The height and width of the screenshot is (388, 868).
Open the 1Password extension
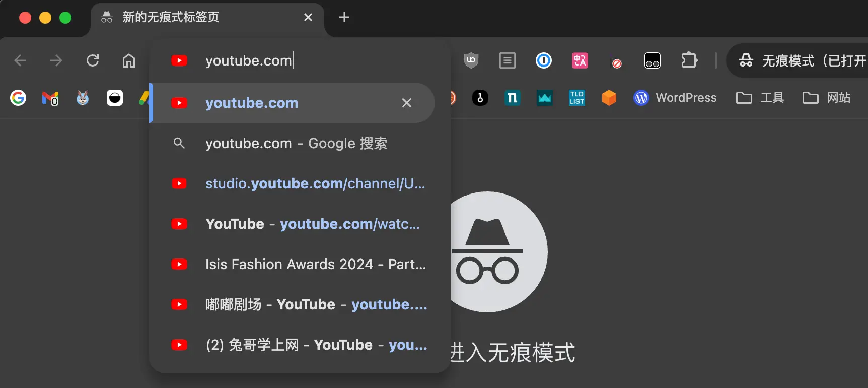point(544,61)
